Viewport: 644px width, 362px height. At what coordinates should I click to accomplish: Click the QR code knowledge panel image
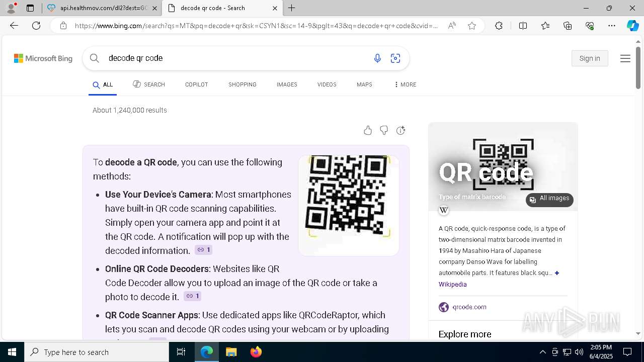pos(503,166)
